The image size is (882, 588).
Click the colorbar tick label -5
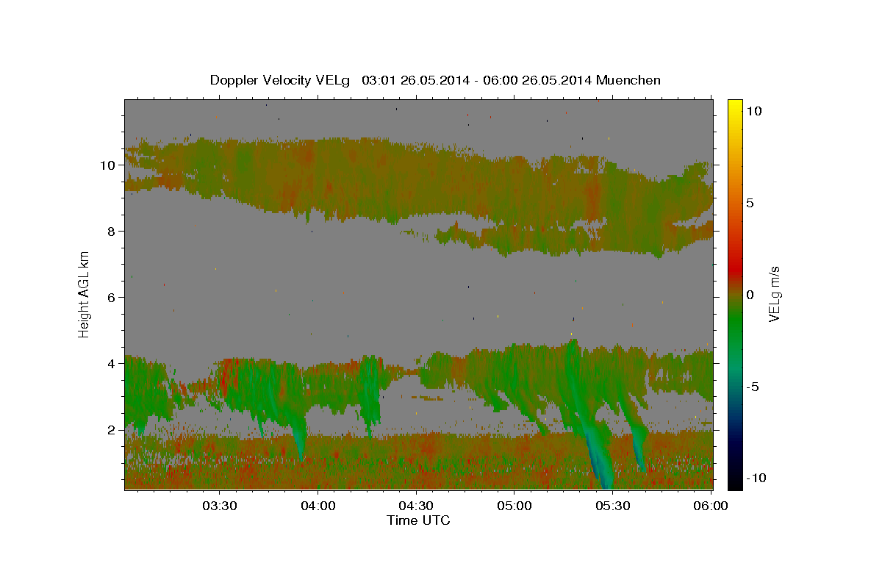pyautogui.click(x=753, y=387)
